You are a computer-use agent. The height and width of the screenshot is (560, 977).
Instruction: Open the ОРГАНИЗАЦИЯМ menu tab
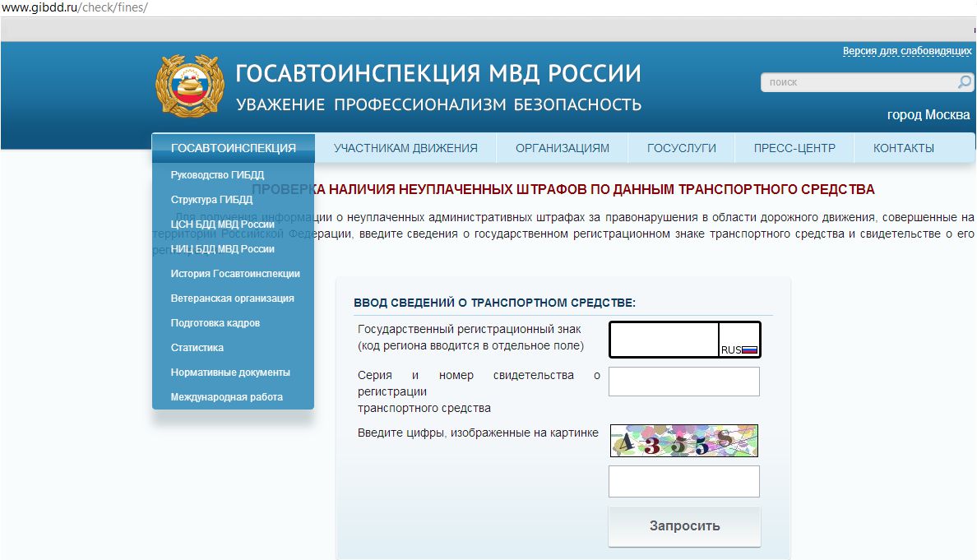tap(562, 148)
